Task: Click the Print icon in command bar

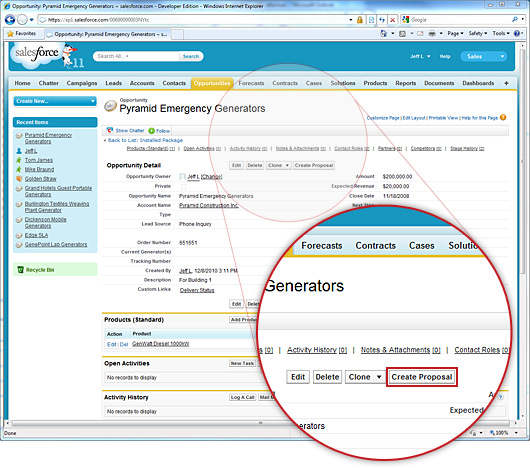Action: tap(432, 33)
